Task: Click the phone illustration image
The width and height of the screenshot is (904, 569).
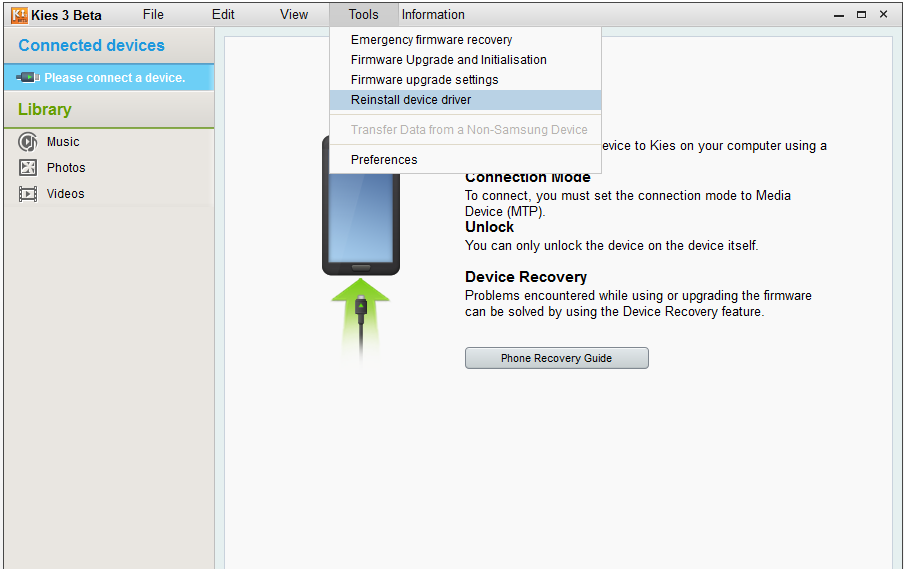Action: (361, 225)
